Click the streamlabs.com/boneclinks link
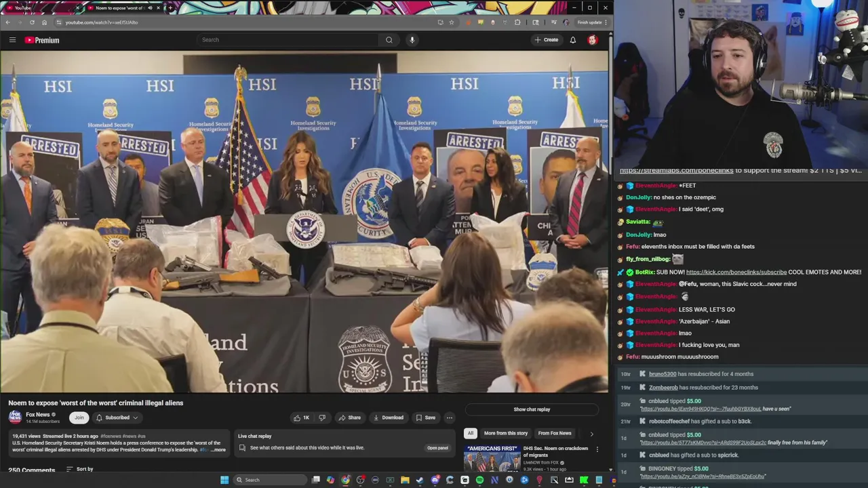 676,171
